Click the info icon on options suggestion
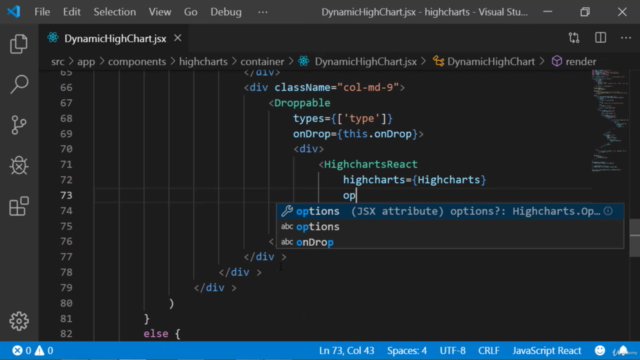This screenshot has width=640, height=360. [608, 211]
